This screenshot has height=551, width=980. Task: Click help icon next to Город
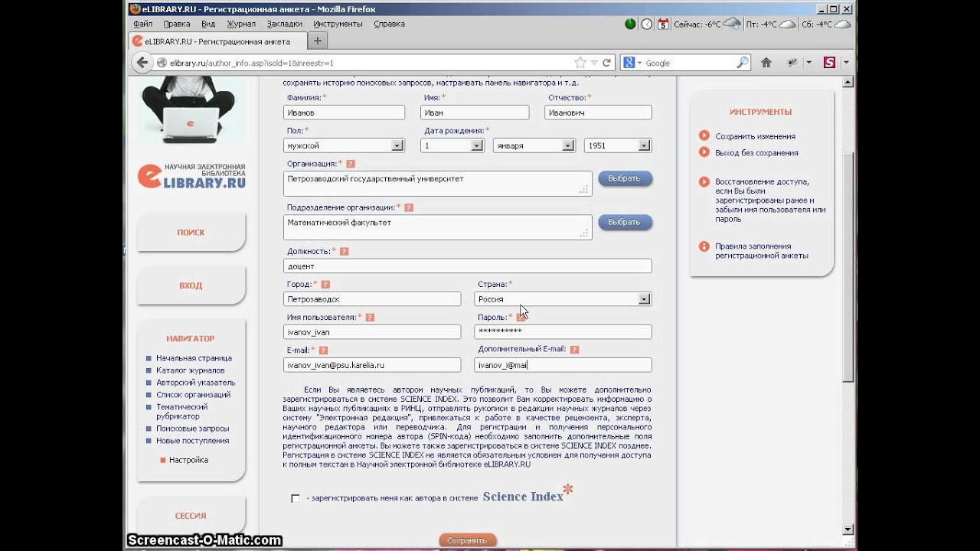point(325,285)
